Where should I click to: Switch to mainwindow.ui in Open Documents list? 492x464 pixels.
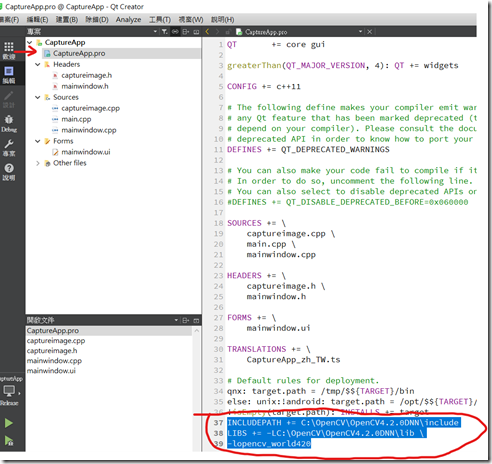coord(51,371)
